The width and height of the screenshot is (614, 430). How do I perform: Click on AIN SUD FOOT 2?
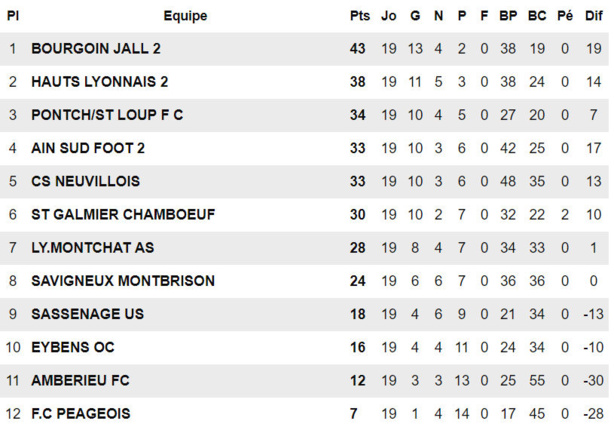pyautogui.click(x=88, y=148)
